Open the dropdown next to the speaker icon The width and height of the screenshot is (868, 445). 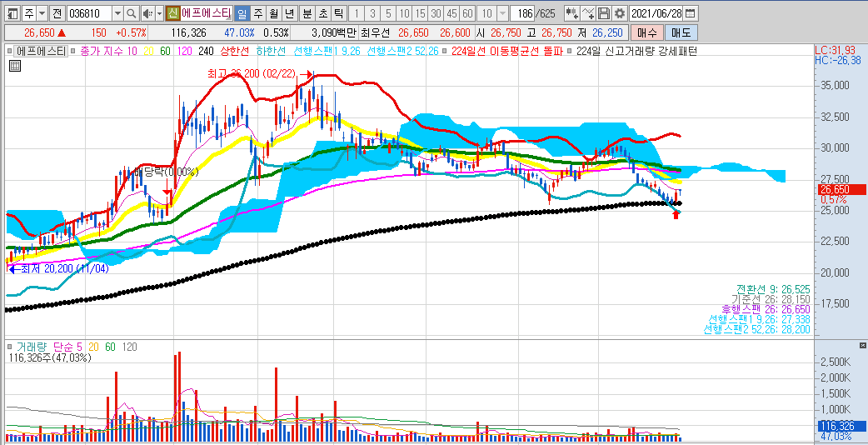tap(159, 13)
